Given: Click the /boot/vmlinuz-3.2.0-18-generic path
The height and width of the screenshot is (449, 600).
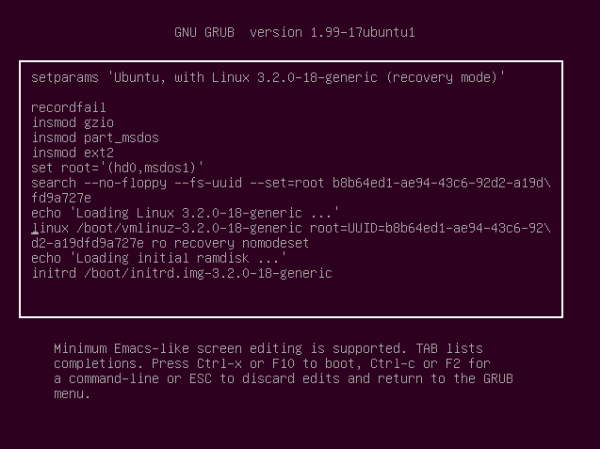Looking at the screenshot, I should coord(189,228).
